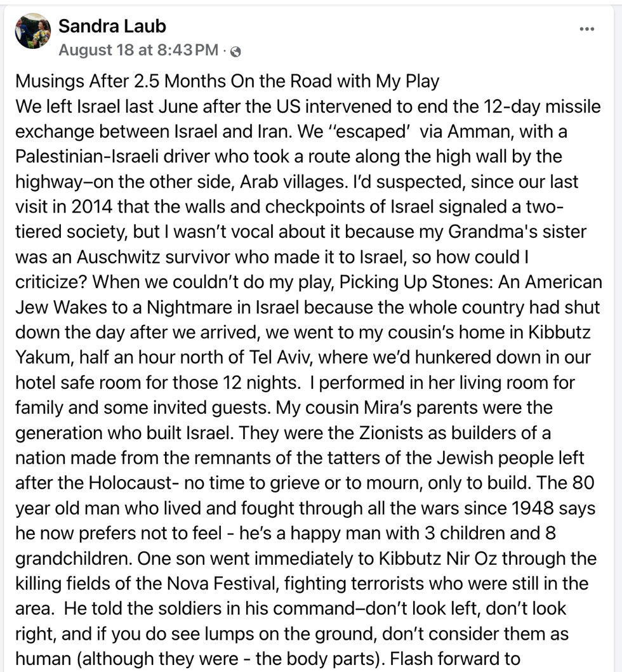Open the August 18 post timestamp
The image size is (622, 672).
(x=138, y=50)
